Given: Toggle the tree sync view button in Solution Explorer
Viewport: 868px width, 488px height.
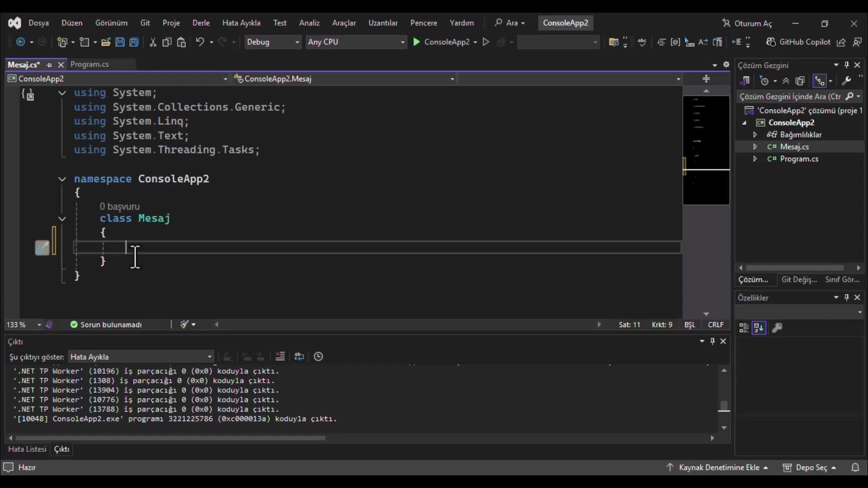Looking at the screenshot, I should point(819,81).
